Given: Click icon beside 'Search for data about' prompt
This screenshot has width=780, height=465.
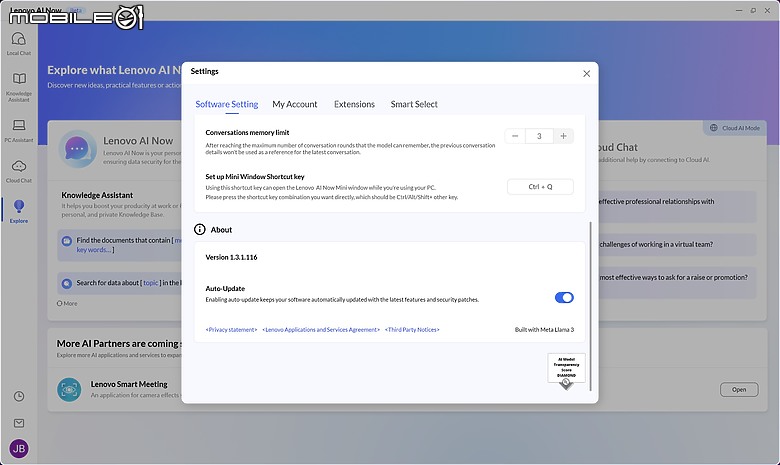Looking at the screenshot, I should pyautogui.click(x=67, y=283).
